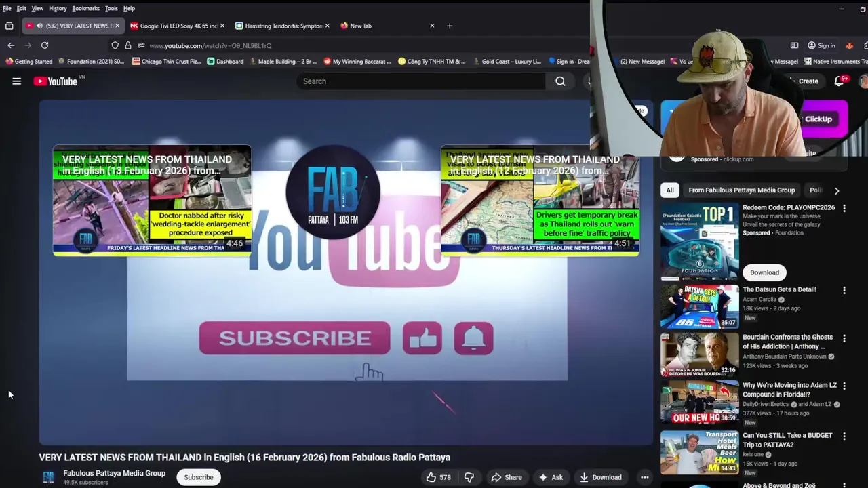Click the address bar URL
868x488 pixels.
point(210,45)
